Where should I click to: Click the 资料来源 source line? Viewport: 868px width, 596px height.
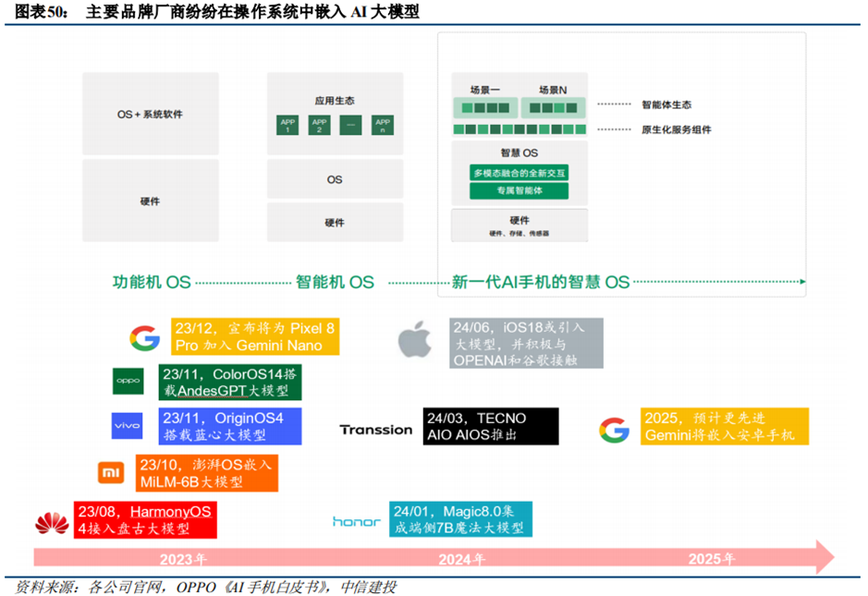205,587
